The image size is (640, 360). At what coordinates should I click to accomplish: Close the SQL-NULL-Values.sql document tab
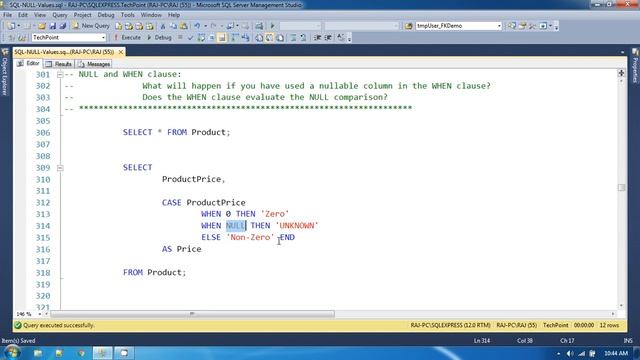[x=121, y=52]
